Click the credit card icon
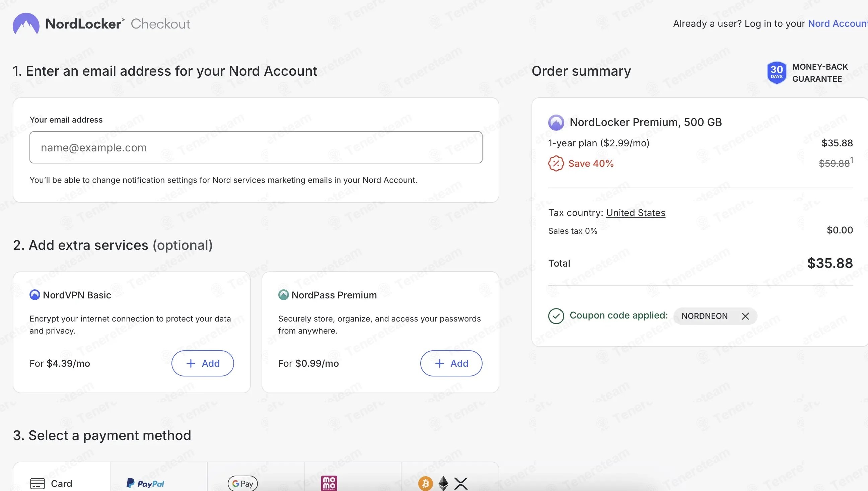 click(38, 484)
